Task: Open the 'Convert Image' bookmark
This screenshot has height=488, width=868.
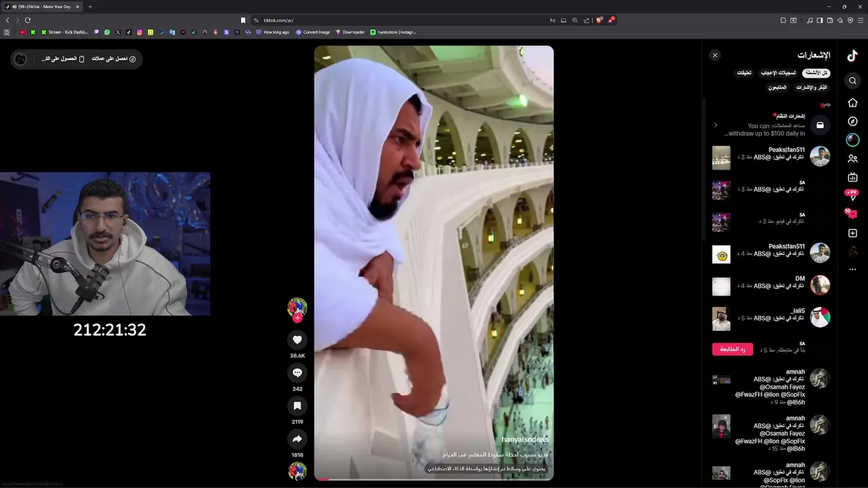Action: [313, 32]
